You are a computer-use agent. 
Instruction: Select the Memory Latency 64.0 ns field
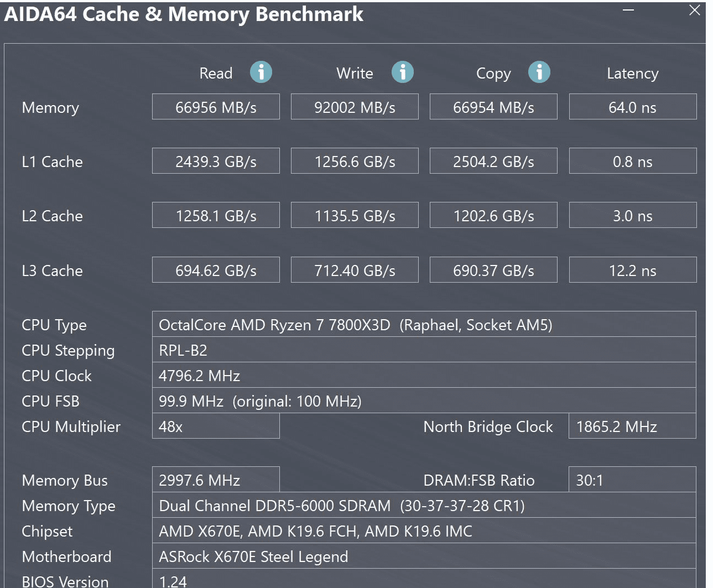pos(632,107)
